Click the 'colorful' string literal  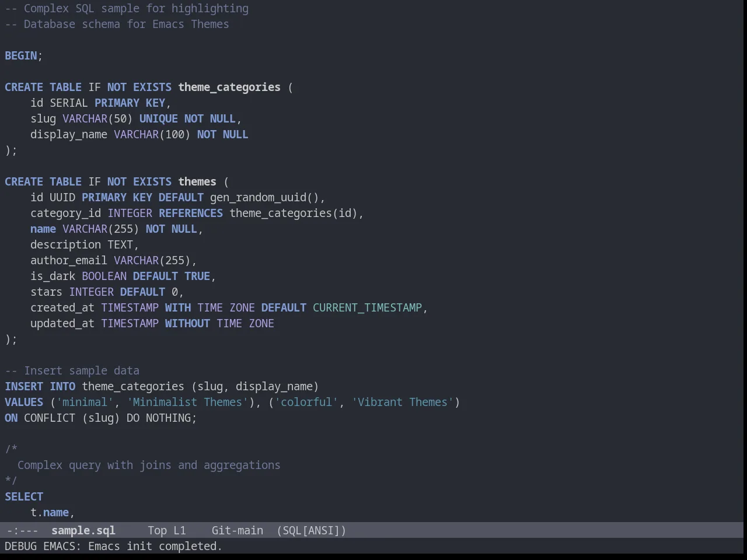306,402
